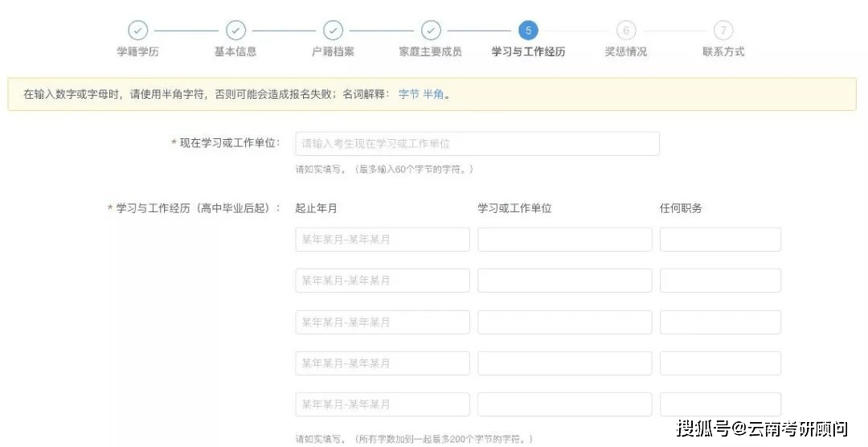Click the fourth row 任何职务 field
Viewport: 868px width, 447px height.
point(720,363)
